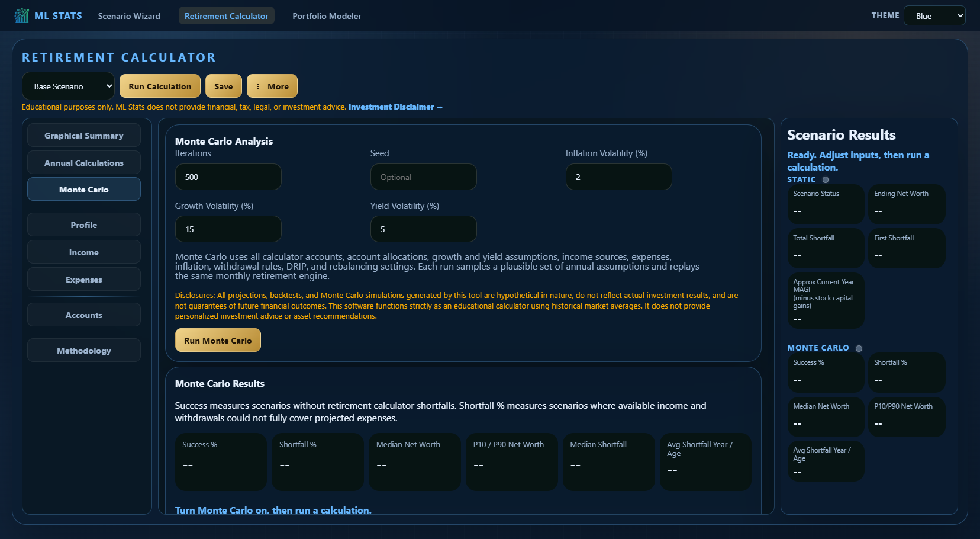Click the Scenario Status card

826,204
